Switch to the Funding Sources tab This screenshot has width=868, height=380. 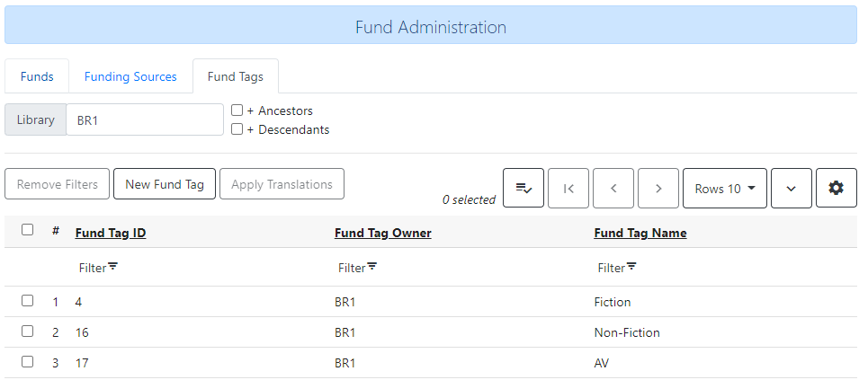(130, 76)
